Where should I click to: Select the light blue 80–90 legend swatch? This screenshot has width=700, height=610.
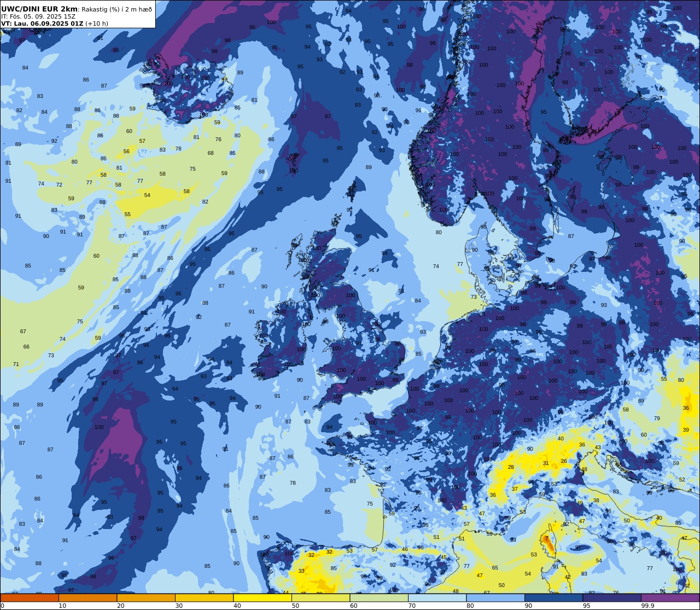point(495,598)
